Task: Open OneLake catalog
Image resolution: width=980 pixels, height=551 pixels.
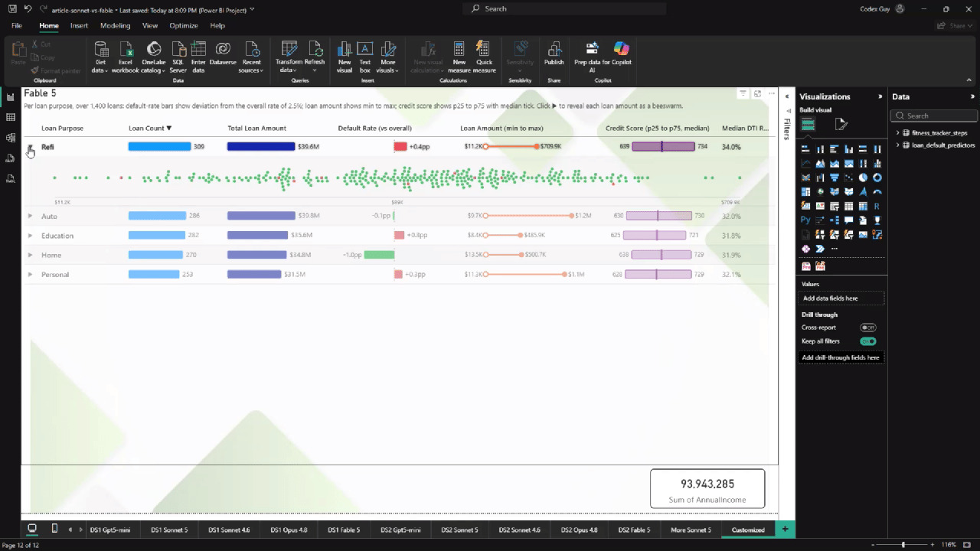Action: [x=153, y=56]
